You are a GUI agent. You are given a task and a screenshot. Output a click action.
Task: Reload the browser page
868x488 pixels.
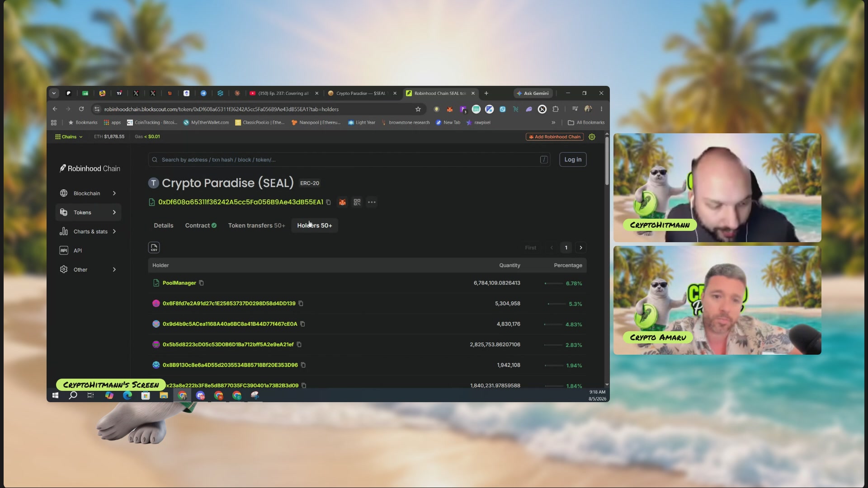(x=81, y=109)
